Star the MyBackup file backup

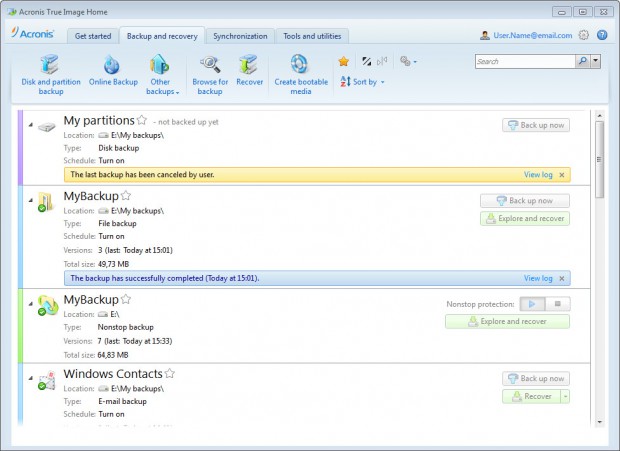click(x=126, y=195)
